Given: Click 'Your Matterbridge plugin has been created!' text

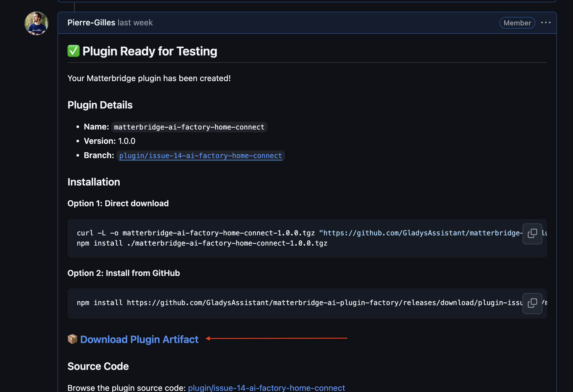Looking at the screenshot, I should tap(149, 78).
